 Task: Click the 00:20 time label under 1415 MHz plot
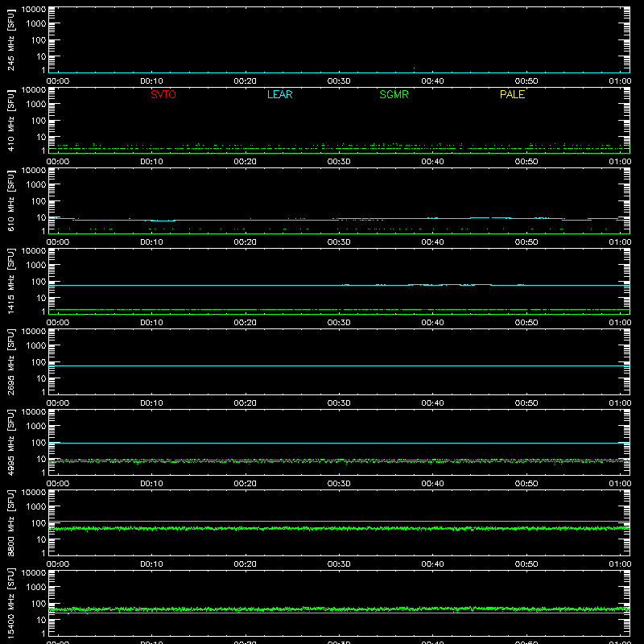tap(246, 323)
